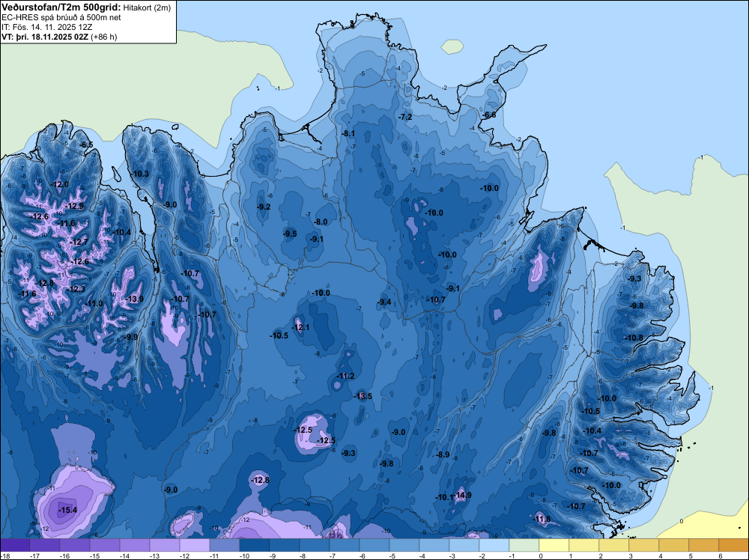749x560 pixels.
Task: Click the -8.0 temperature value
Action: point(321,222)
